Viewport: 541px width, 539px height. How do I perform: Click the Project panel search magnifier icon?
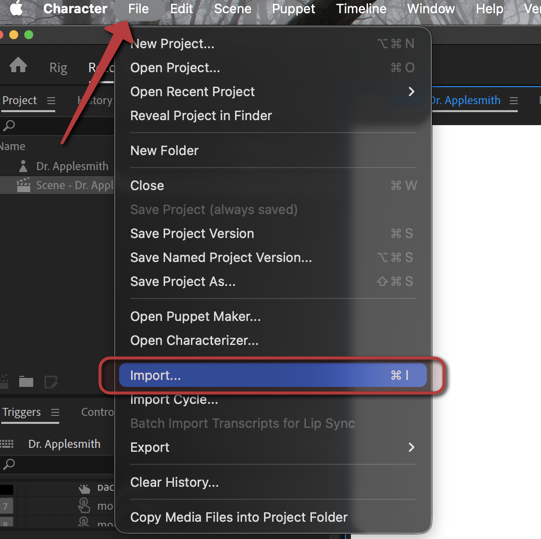tap(9, 125)
